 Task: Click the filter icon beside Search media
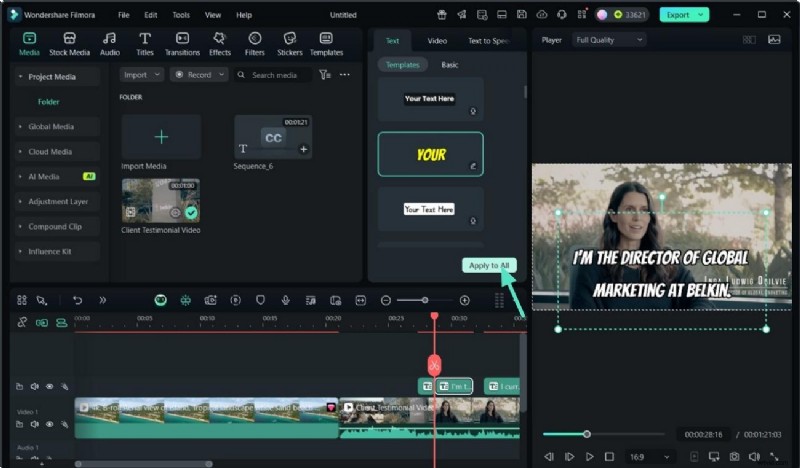click(324, 75)
